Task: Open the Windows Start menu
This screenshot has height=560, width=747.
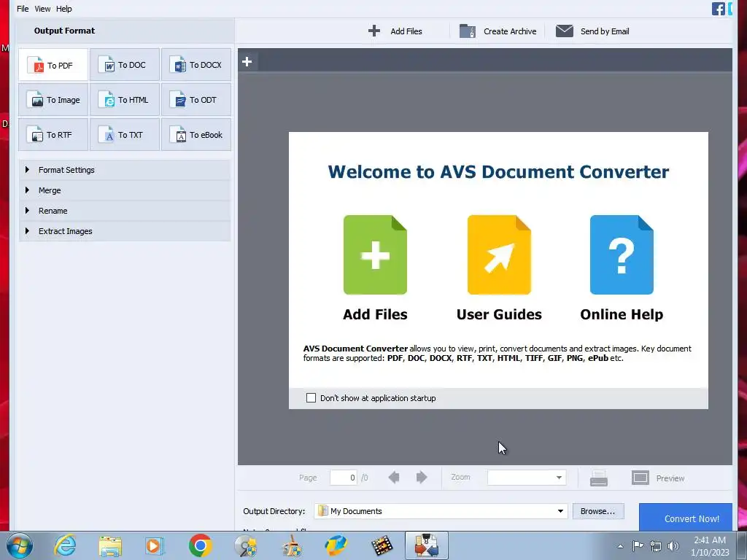Action: point(20,545)
